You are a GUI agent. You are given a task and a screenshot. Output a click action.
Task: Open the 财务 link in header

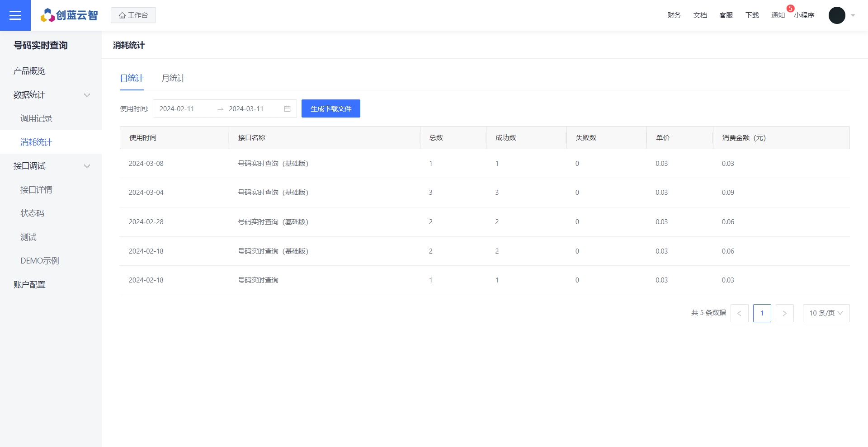(674, 15)
